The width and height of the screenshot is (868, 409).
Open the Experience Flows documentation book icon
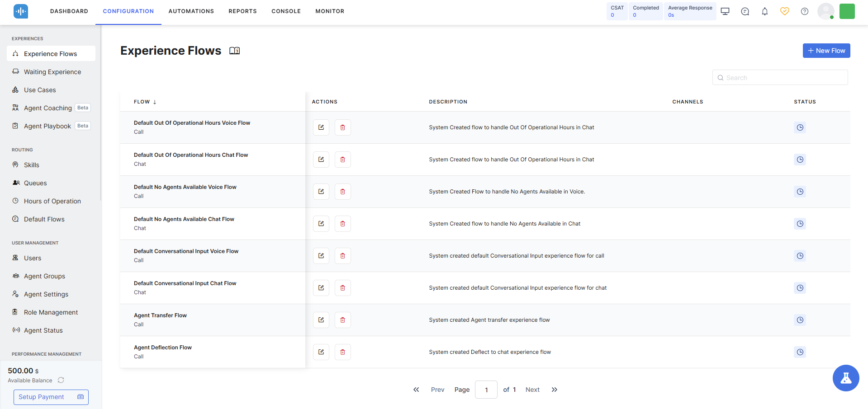tap(234, 51)
